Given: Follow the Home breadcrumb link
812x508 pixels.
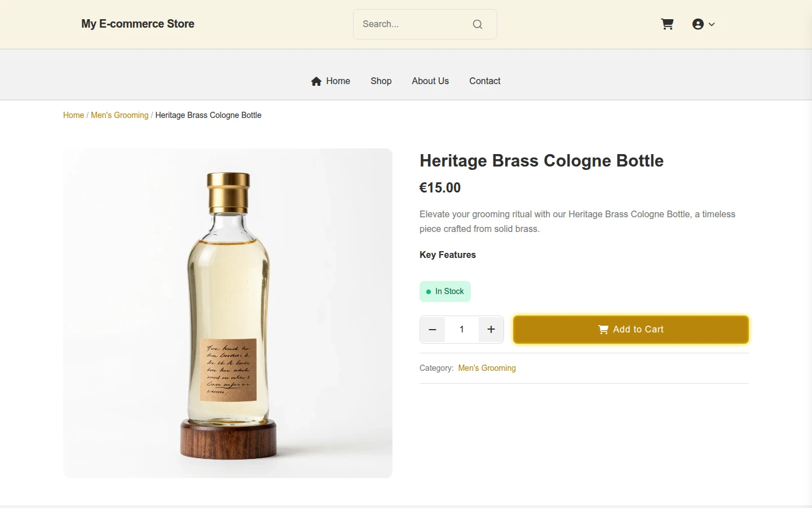Looking at the screenshot, I should pyautogui.click(x=73, y=115).
